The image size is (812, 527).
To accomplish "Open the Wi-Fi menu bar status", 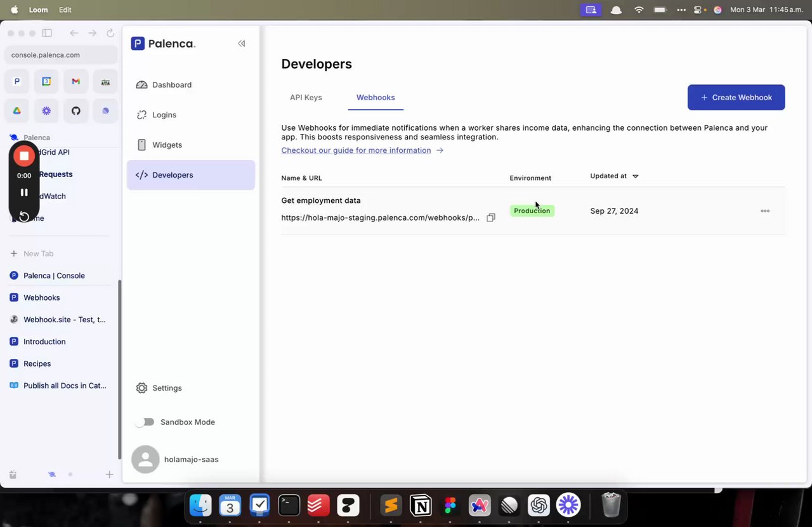I will (x=639, y=10).
